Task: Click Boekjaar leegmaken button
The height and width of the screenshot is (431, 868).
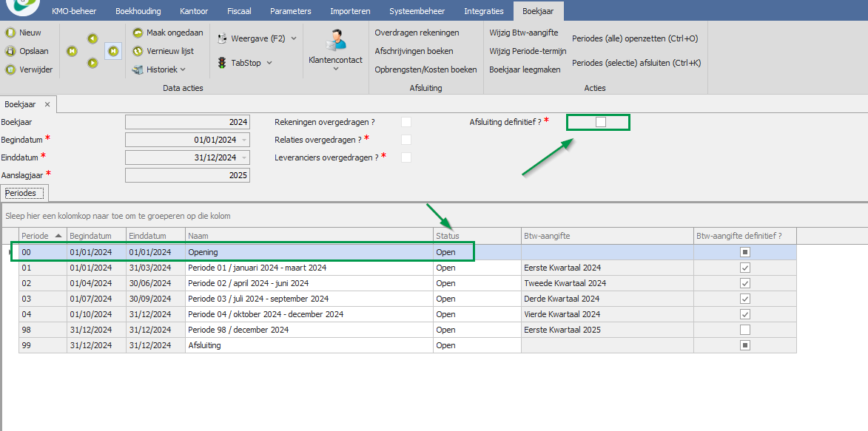Action: [x=525, y=69]
